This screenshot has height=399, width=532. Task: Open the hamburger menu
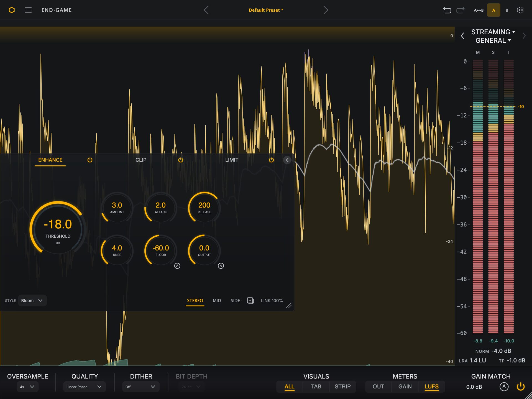point(28,10)
